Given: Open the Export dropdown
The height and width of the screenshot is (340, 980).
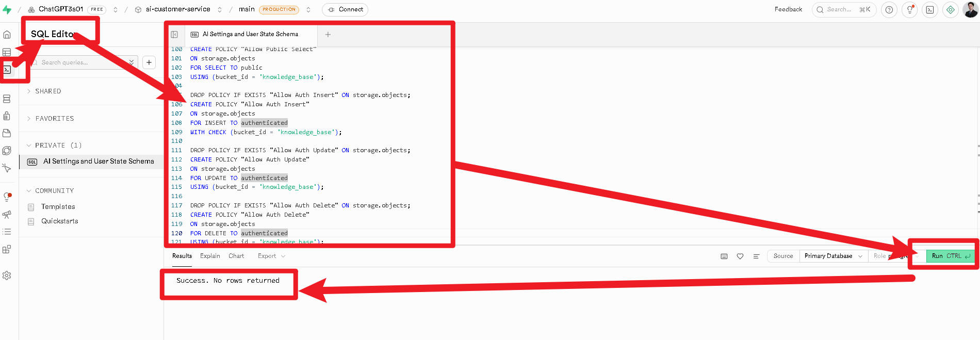Looking at the screenshot, I should tap(271, 256).
